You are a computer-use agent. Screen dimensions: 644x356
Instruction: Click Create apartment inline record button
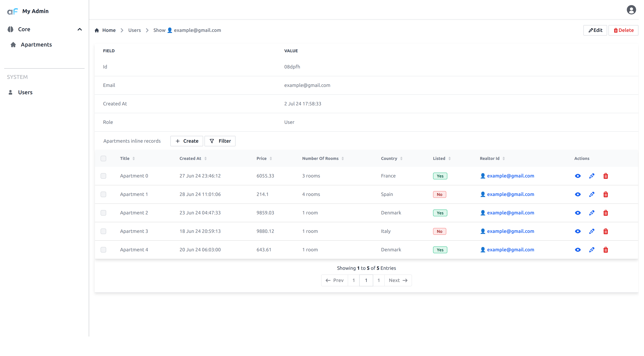click(x=187, y=141)
